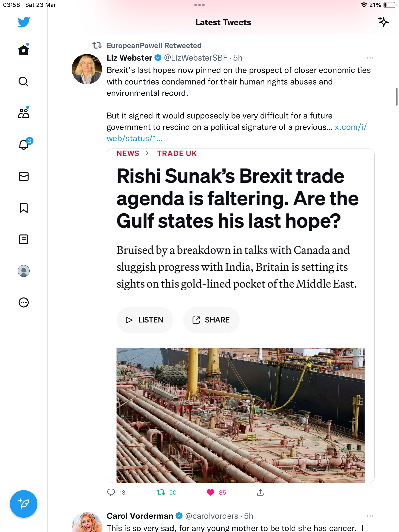The width and height of the screenshot is (399, 532).
Task: Open the Communities people icon
Action: 24,113
